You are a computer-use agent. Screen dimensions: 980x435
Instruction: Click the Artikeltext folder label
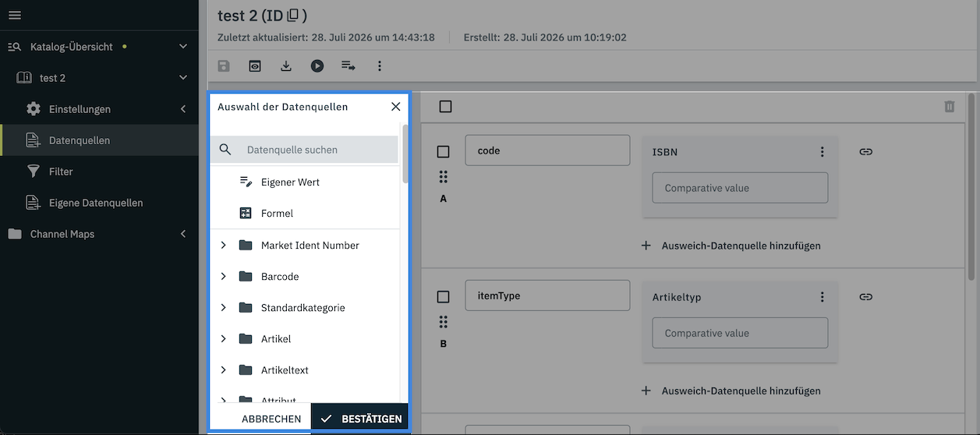pyautogui.click(x=285, y=370)
